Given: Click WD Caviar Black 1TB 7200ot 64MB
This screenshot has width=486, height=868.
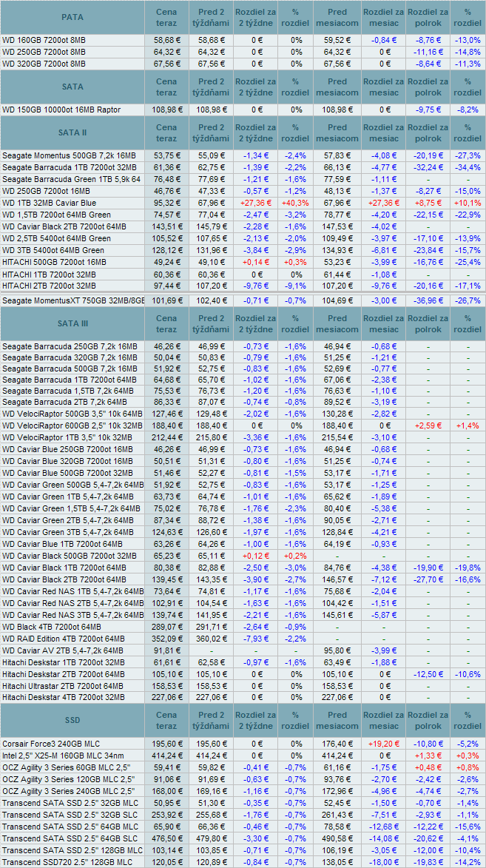Looking at the screenshot, I should pyautogui.click(x=64, y=568).
